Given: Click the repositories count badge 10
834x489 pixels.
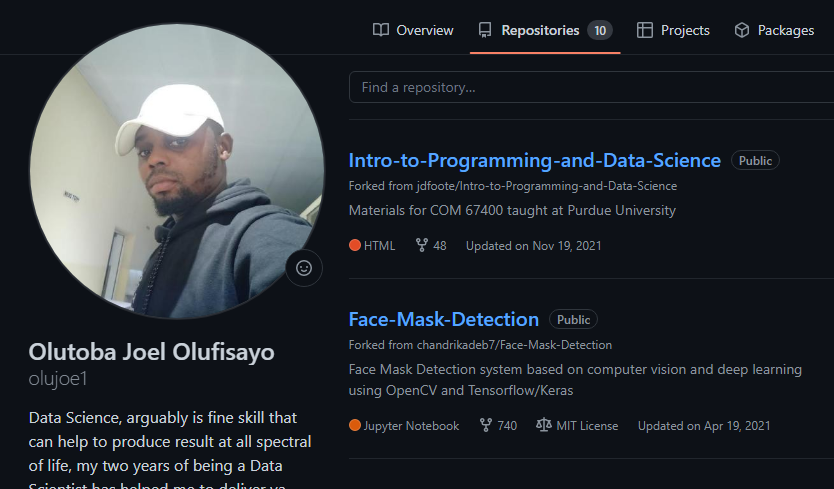Looking at the screenshot, I should (x=600, y=30).
